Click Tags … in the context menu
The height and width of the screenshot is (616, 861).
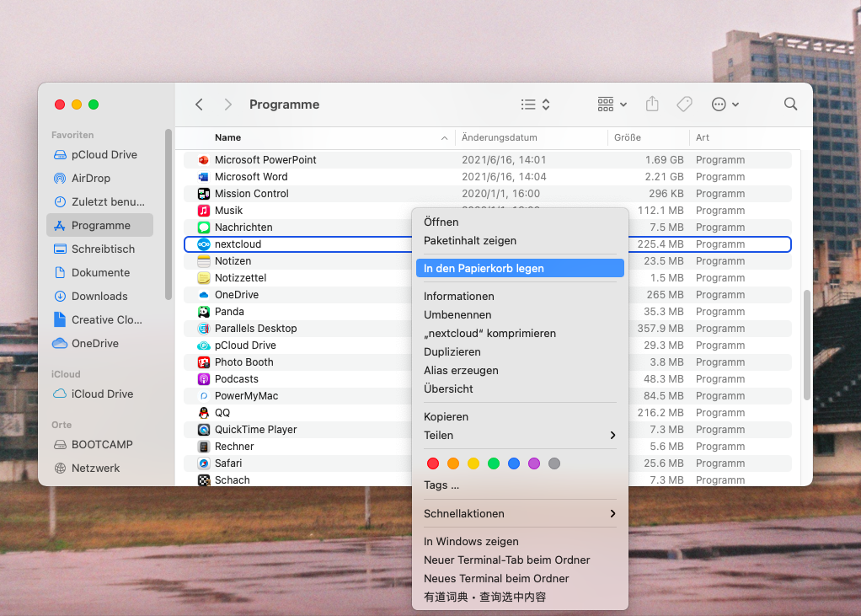tap(441, 485)
